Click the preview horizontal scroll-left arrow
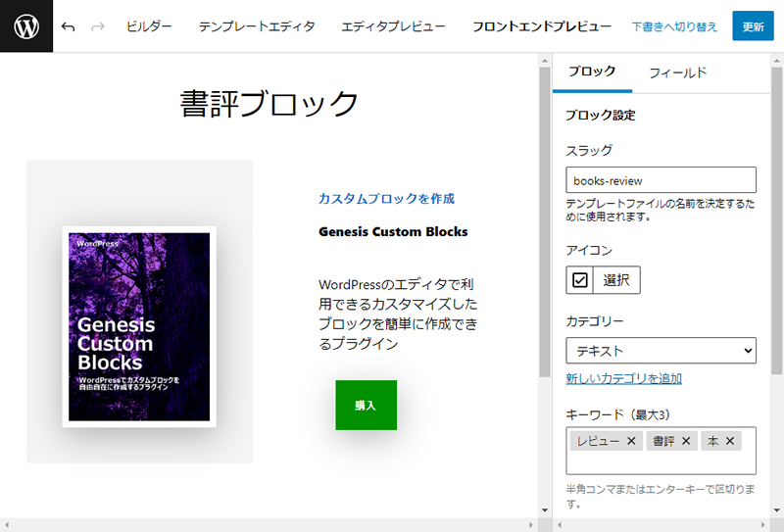This screenshot has height=532, width=784. [7, 525]
